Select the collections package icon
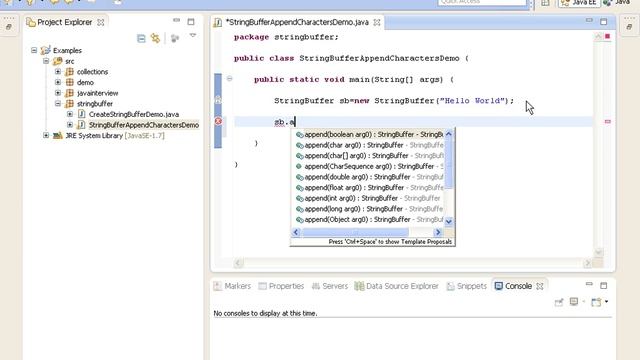This screenshot has height=360, width=640. [70, 71]
